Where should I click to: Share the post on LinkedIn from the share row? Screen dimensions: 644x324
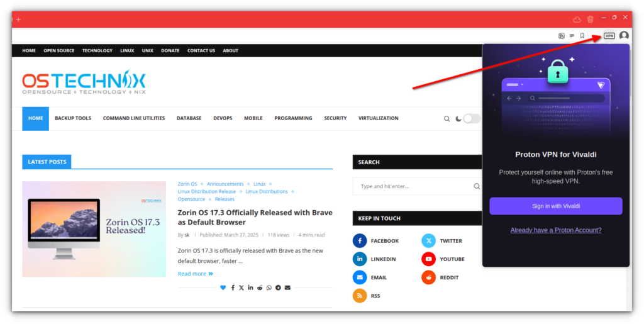pos(250,288)
